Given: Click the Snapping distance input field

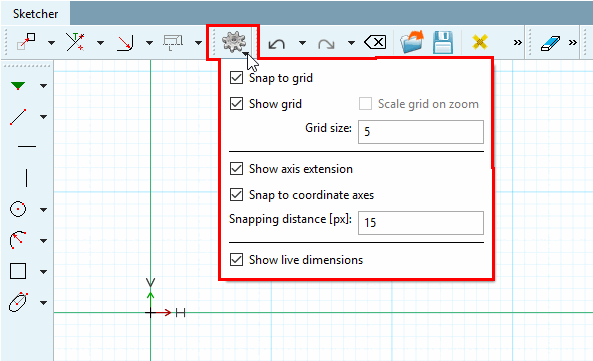Looking at the screenshot, I should [x=421, y=223].
